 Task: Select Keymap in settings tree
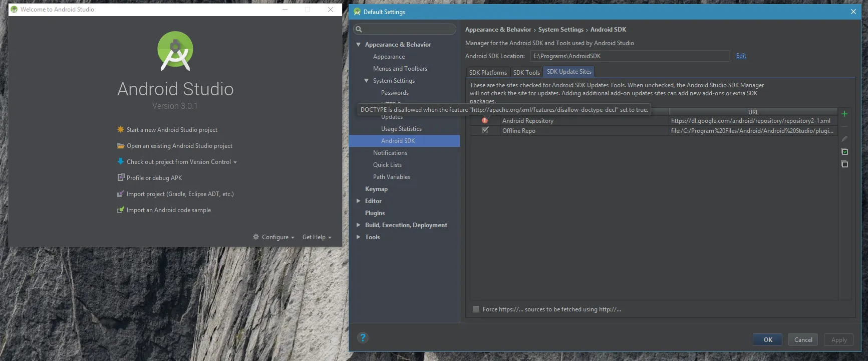tap(376, 189)
